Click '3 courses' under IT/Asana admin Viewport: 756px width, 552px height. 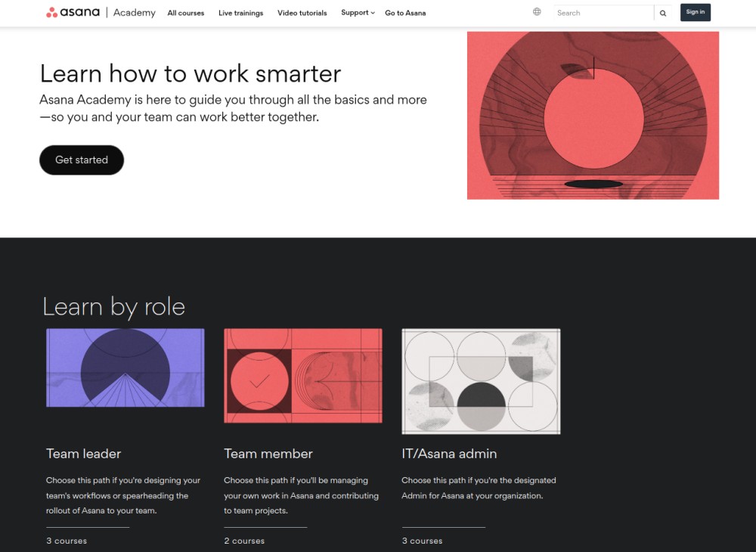[x=422, y=541]
